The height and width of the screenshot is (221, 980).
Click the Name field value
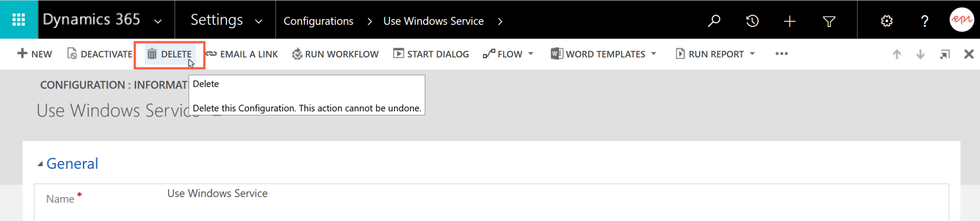point(217,194)
